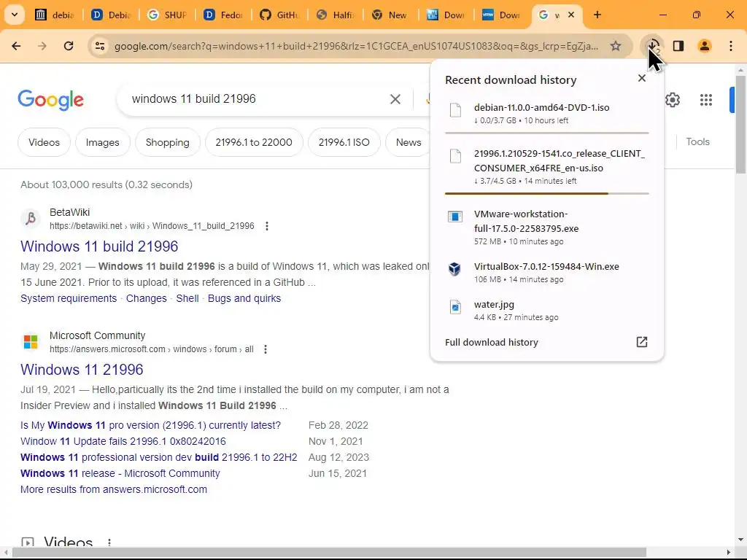Click the horizontal page scrollbar

(x=329, y=553)
